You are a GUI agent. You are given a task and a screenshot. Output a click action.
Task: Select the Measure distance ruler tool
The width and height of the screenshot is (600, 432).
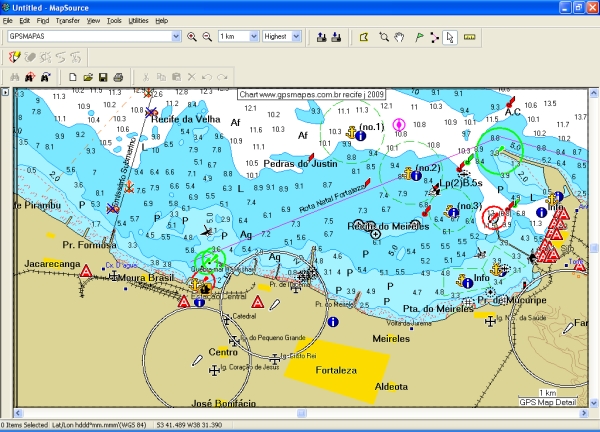tap(470, 37)
